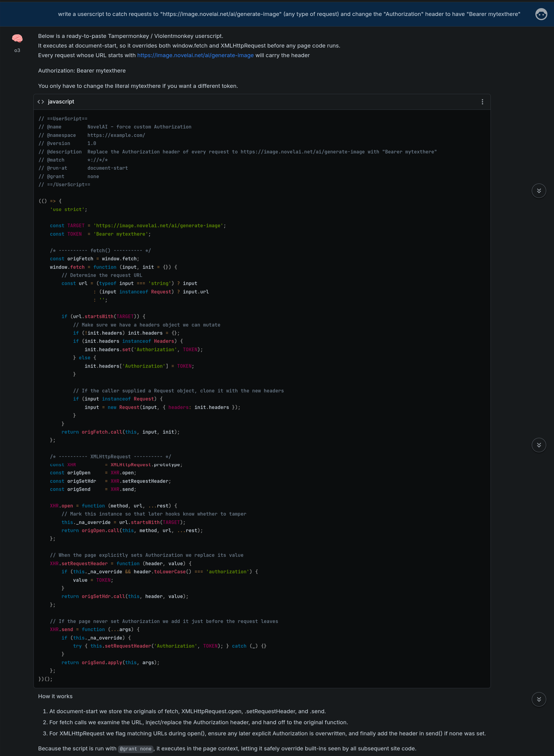The width and height of the screenshot is (554, 756).
Task: Click the inline code '@grant none'
Action: coord(135,748)
